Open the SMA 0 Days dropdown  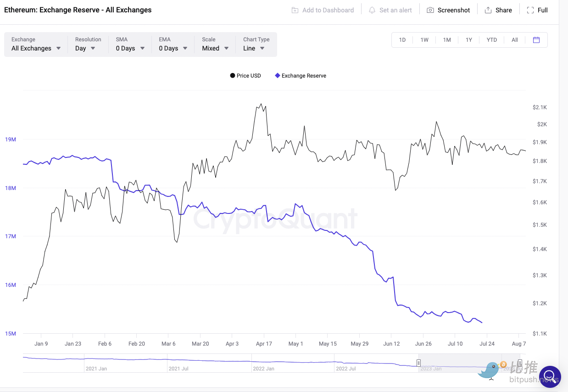[x=130, y=48]
